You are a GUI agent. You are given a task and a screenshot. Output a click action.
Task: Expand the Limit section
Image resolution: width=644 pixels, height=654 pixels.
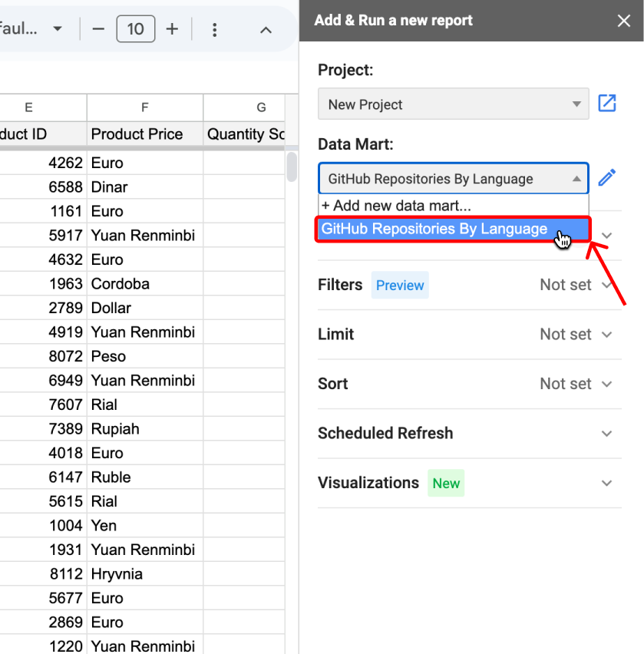click(607, 335)
